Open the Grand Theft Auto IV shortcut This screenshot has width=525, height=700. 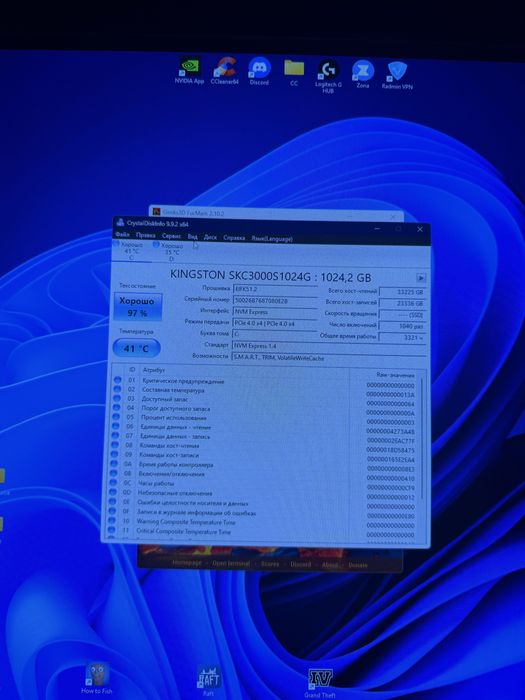tap(320, 683)
